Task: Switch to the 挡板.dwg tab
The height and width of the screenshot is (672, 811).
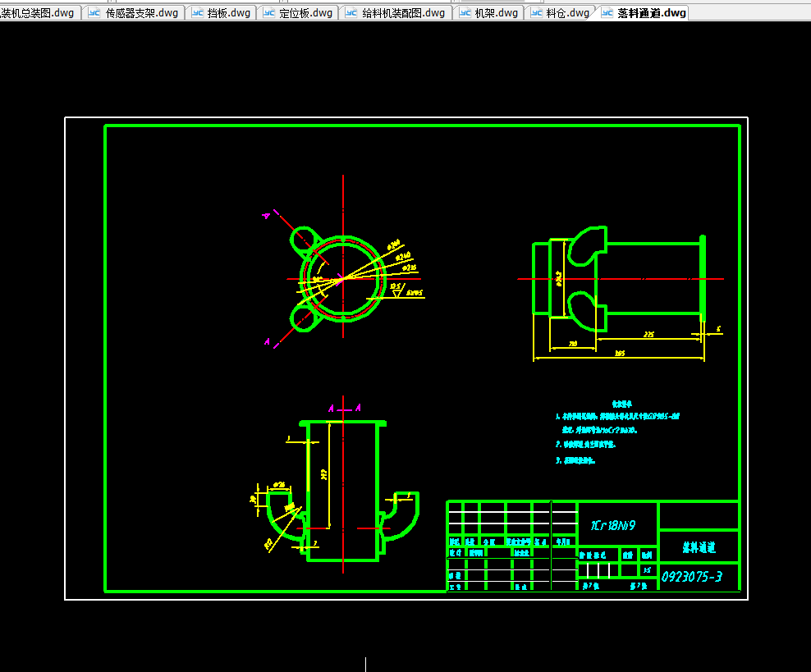Action: (x=222, y=13)
